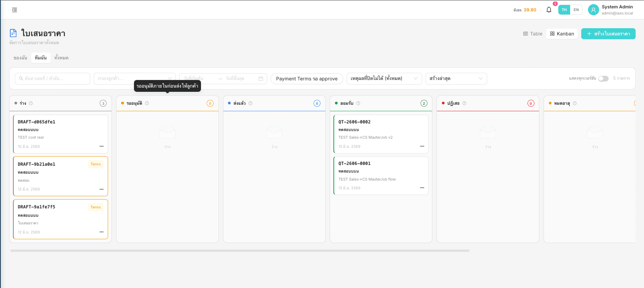The width and height of the screenshot is (644, 288).
Task: Click help icon next to ยอมรับ column
Action: pyautogui.click(x=358, y=103)
